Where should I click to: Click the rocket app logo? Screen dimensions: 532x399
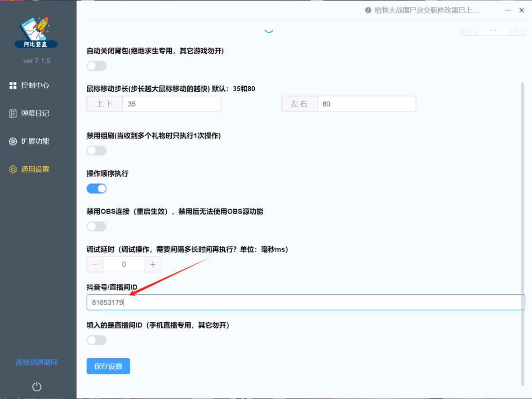(x=36, y=31)
